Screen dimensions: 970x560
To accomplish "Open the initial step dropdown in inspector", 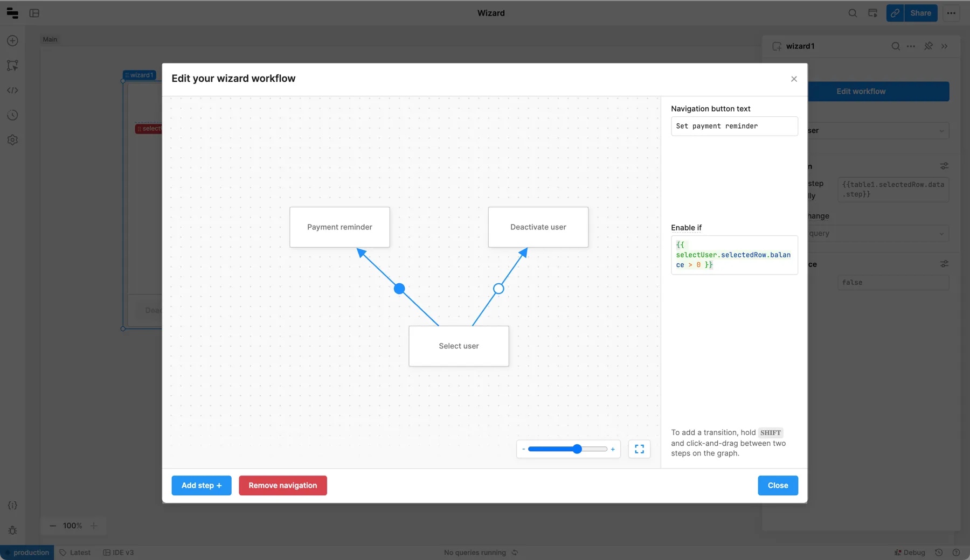I will click(x=878, y=131).
